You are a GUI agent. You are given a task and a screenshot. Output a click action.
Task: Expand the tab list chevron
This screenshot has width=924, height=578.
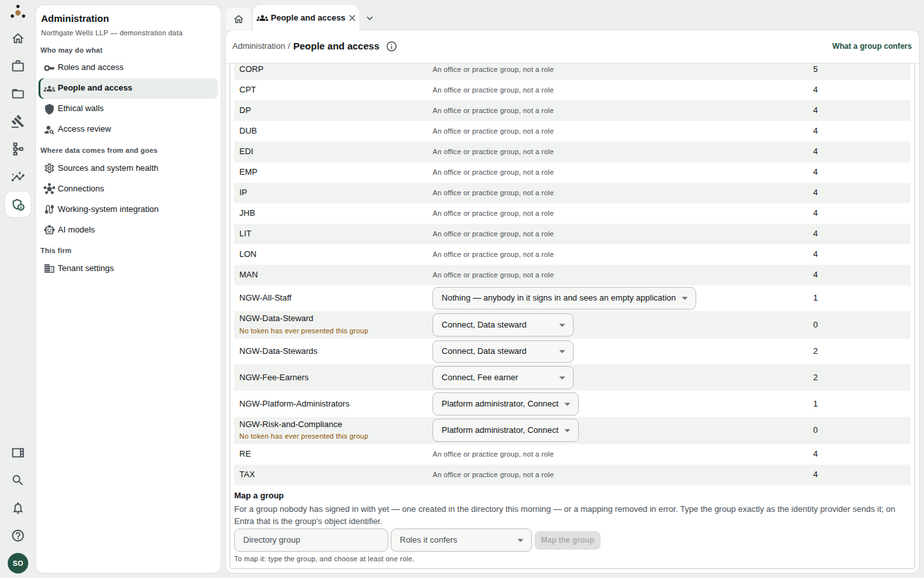370,18
